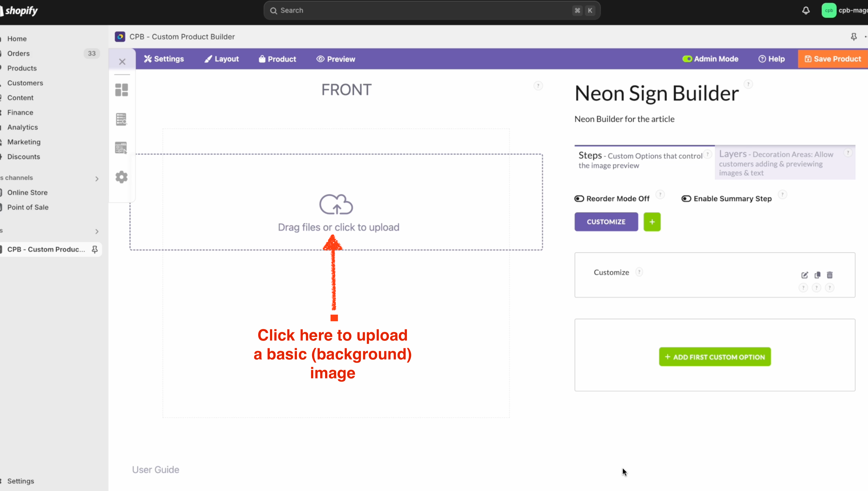
Task: Edit the Customize step with pencil icon
Action: coord(805,275)
